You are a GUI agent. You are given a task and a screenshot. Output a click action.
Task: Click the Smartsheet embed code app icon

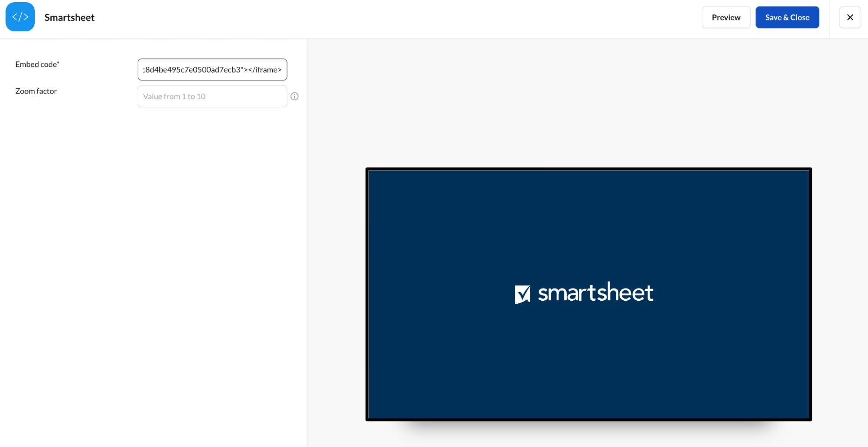[x=20, y=17]
